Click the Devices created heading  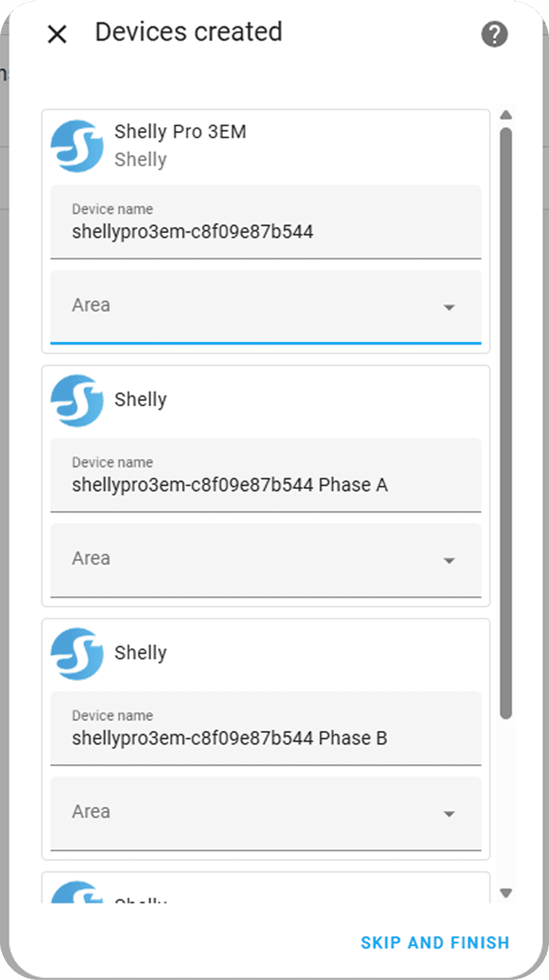tap(189, 32)
